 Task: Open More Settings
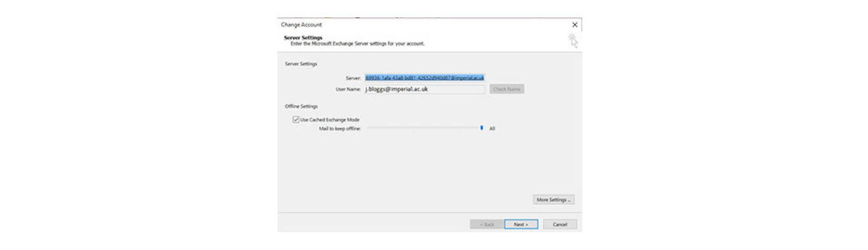(553, 200)
